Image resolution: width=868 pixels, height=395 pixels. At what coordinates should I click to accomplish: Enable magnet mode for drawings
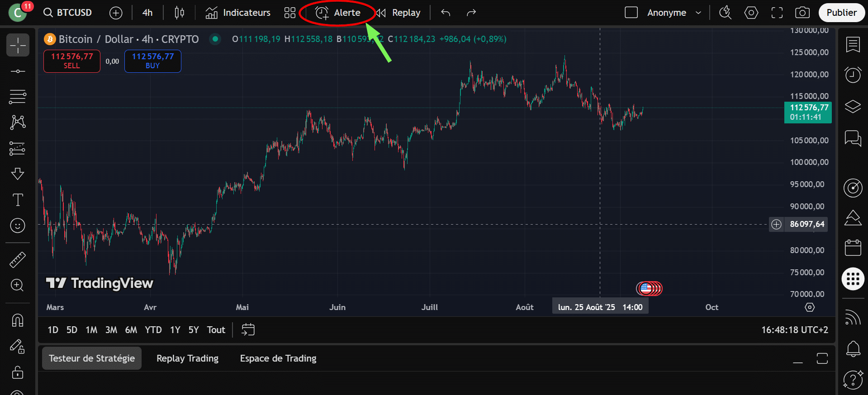18,320
